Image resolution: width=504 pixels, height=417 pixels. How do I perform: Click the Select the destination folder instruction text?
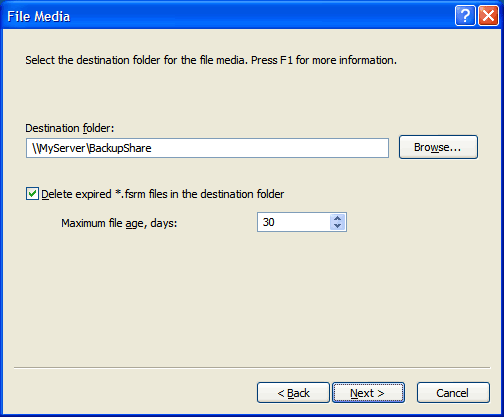coord(211,60)
